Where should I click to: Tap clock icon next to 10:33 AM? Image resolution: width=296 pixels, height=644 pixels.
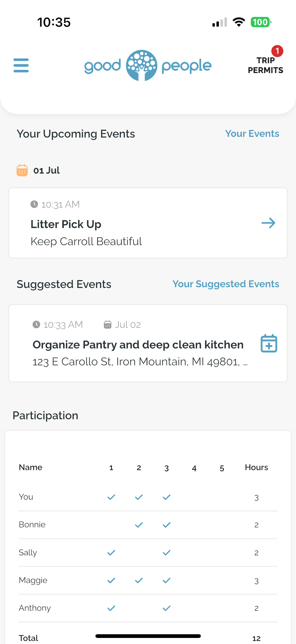(36, 324)
